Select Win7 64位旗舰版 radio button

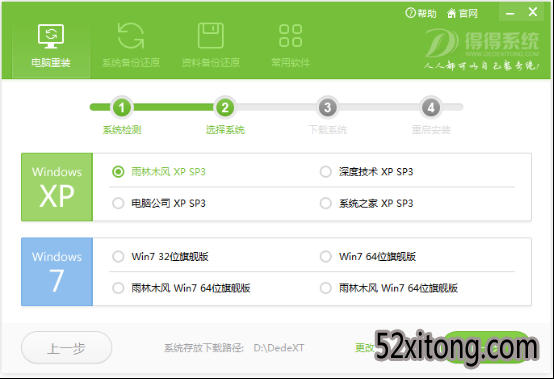pyautogui.click(x=325, y=256)
